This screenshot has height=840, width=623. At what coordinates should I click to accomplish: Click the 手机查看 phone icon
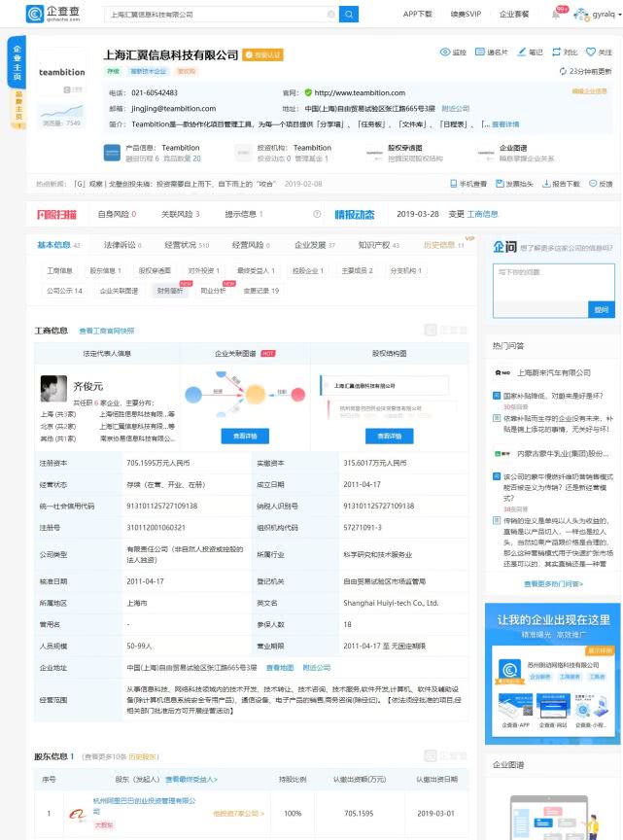(453, 184)
